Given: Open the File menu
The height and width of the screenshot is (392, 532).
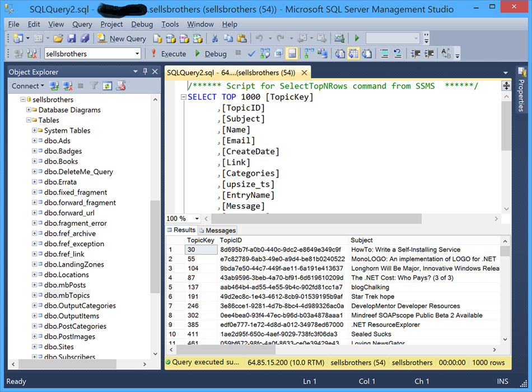Looking at the screenshot, I should tap(14, 24).
